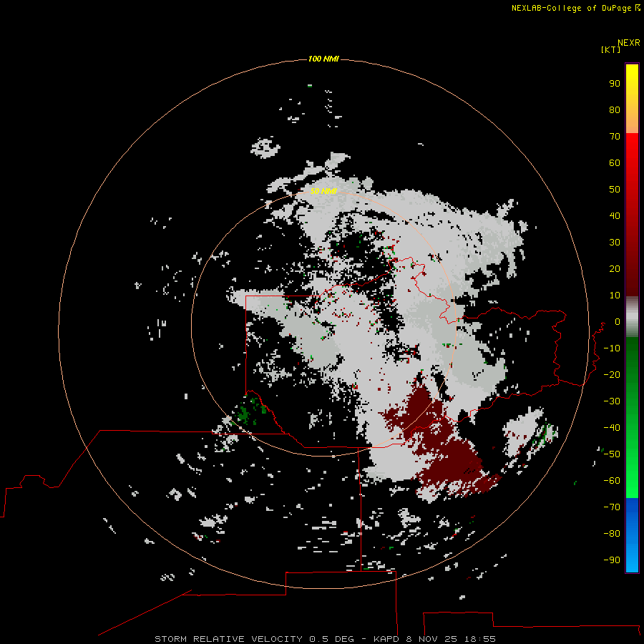This screenshot has width=644, height=644.
Task: Click the -10 knot label on the scale
Action: pyautogui.click(x=612, y=348)
